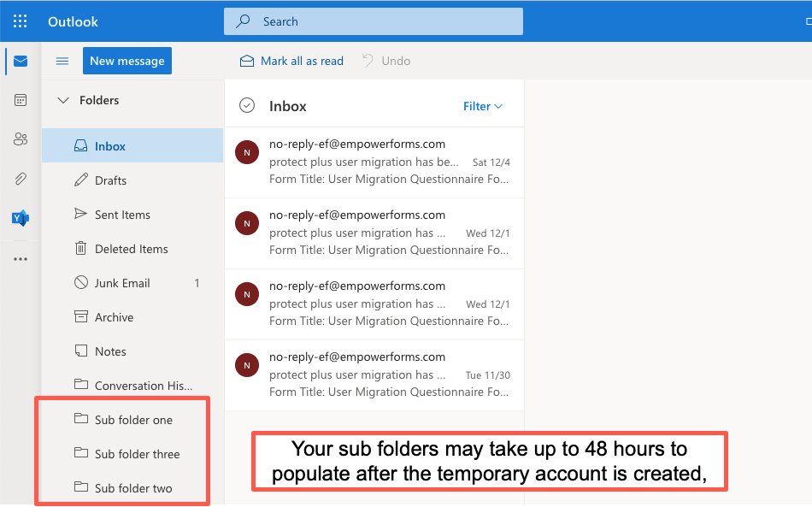The width and height of the screenshot is (812, 507).
Task: Show more apps ellipsis icon
Action: click(x=21, y=259)
